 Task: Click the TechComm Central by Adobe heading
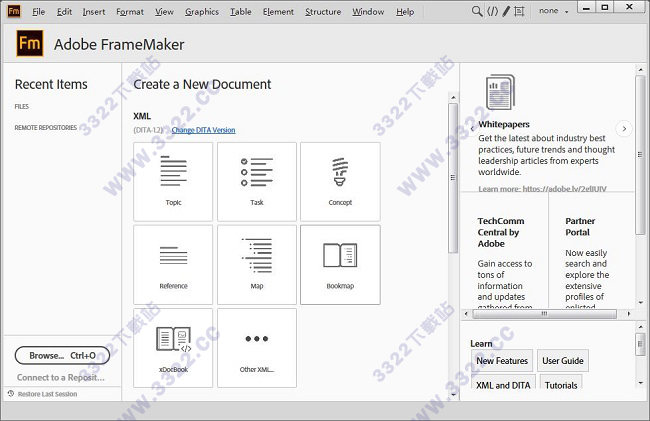point(501,232)
